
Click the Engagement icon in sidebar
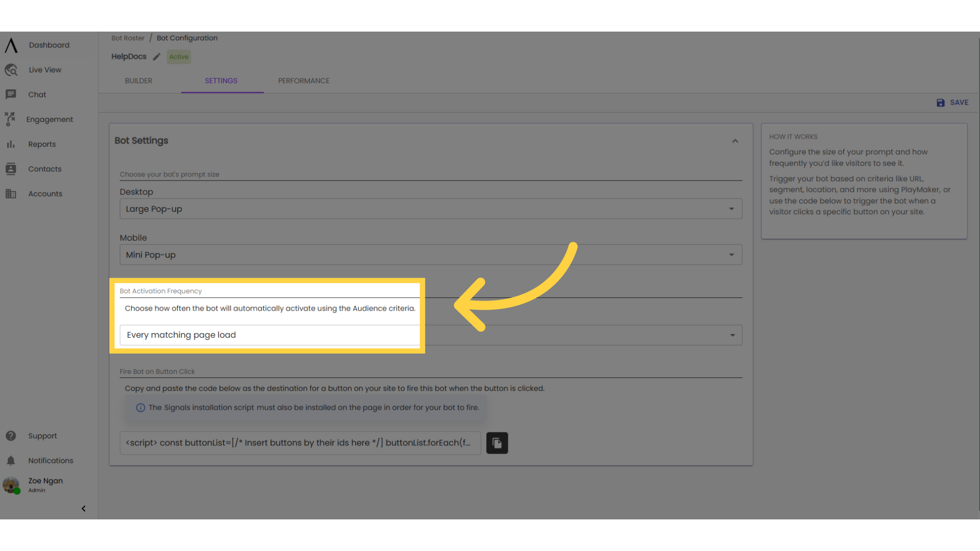coord(10,119)
